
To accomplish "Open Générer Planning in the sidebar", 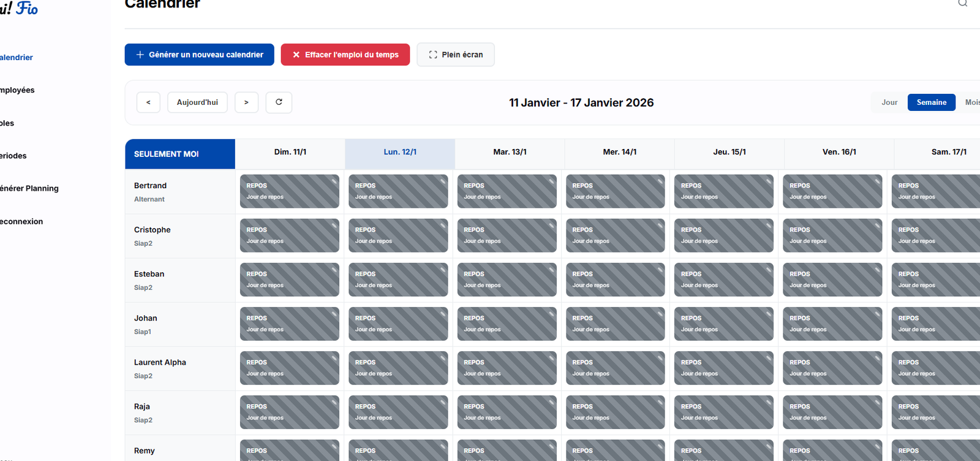I will click(29, 188).
